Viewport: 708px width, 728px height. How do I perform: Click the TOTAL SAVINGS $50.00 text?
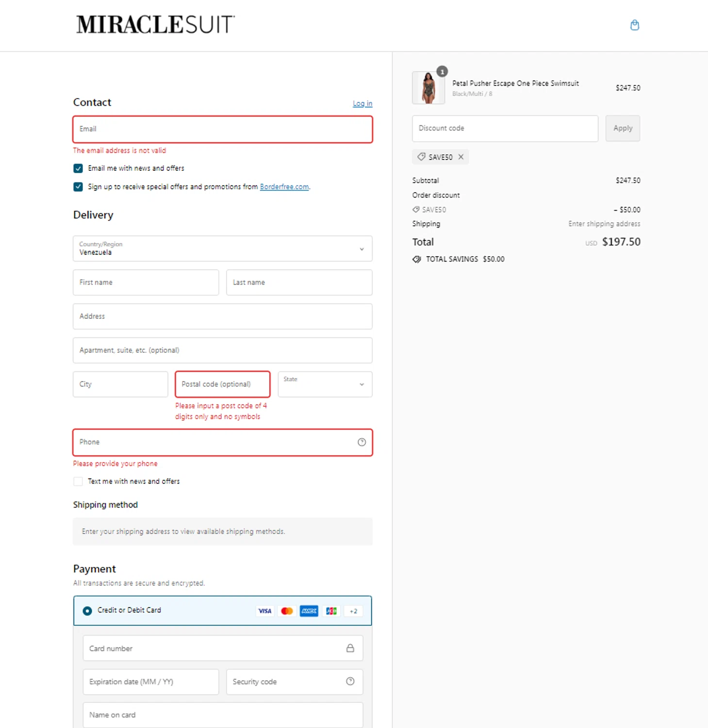click(465, 259)
